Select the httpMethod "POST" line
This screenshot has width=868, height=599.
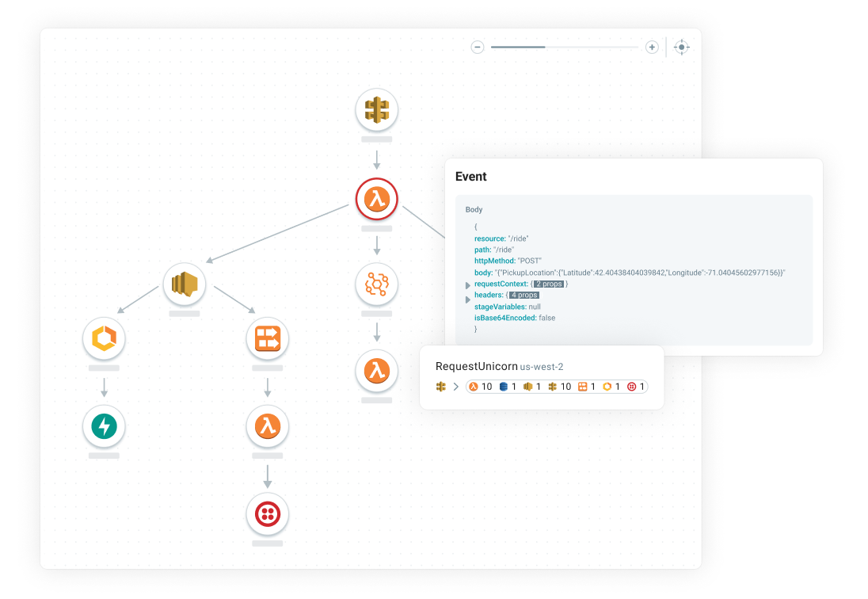click(x=508, y=261)
